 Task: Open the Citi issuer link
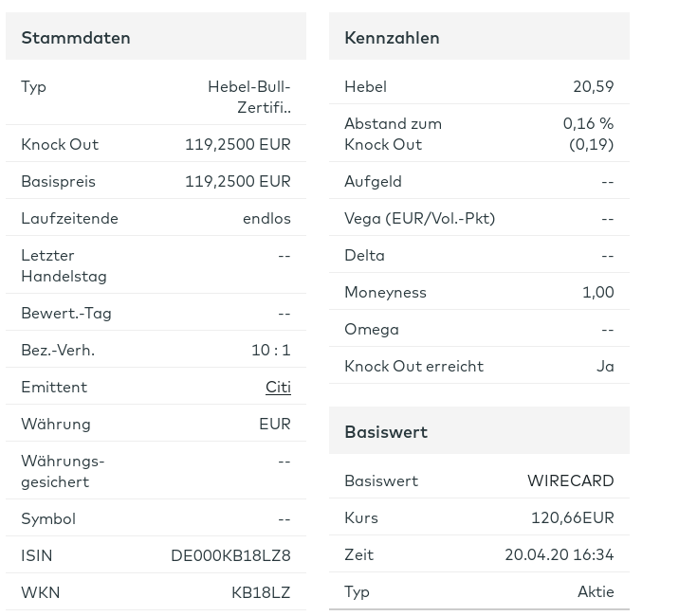pos(278,387)
